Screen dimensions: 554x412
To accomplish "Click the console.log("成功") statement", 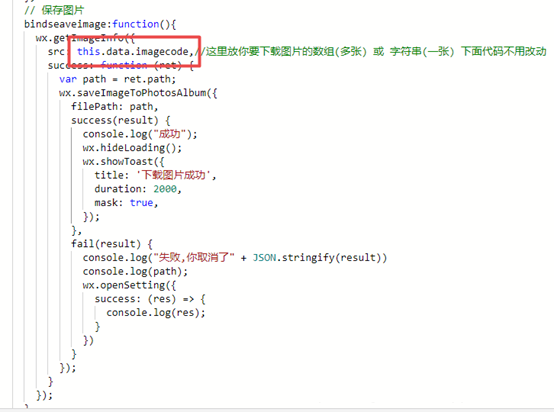I will [140, 134].
